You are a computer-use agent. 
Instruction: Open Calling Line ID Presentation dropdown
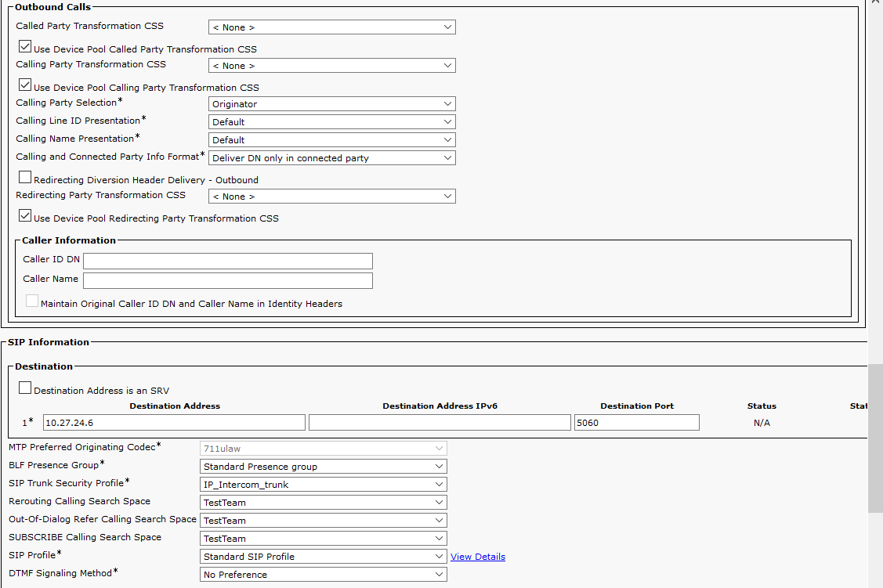tap(331, 122)
